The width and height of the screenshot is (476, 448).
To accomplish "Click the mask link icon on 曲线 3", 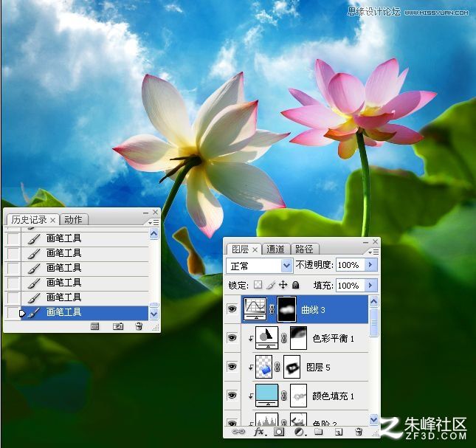I will click(272, 309).
